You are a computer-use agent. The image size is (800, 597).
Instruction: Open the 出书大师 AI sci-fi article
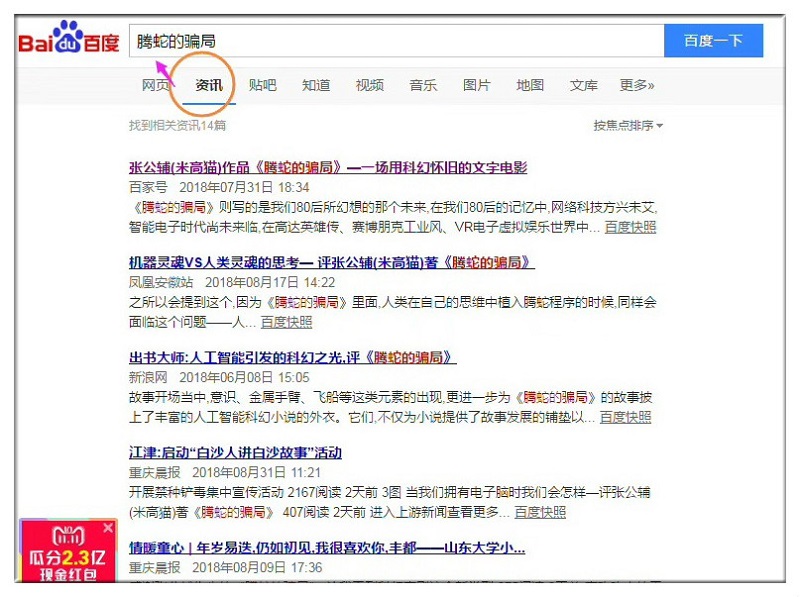292,357
